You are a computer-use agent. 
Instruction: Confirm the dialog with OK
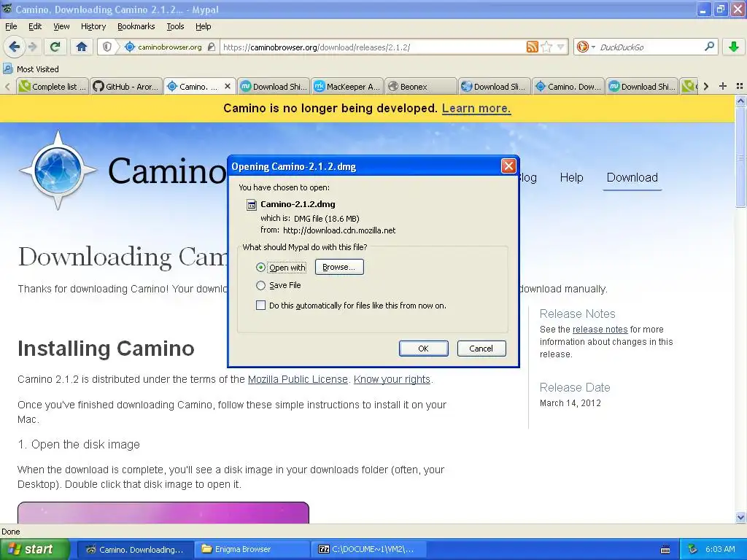pos(424,349)
